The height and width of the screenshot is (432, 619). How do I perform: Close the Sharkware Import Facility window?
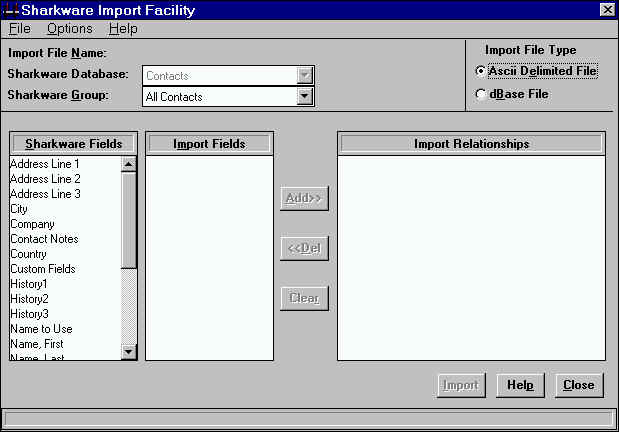tap(607, 9)
